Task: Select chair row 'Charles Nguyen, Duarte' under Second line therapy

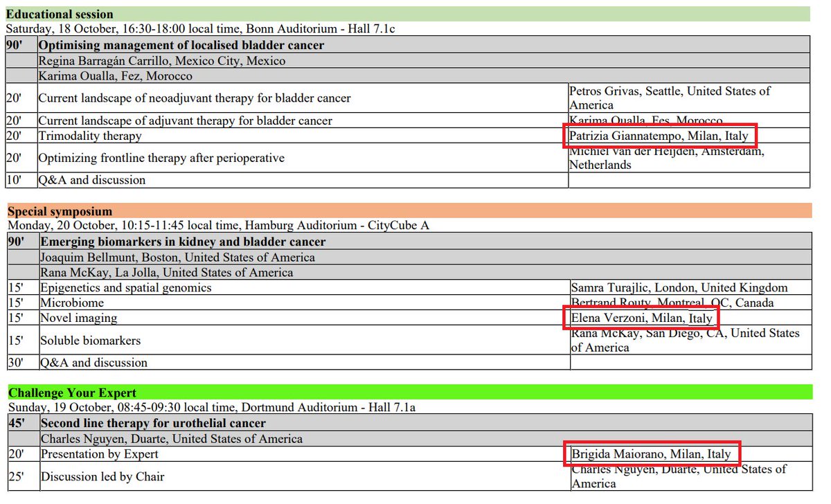Action: [x=172, y=439]
